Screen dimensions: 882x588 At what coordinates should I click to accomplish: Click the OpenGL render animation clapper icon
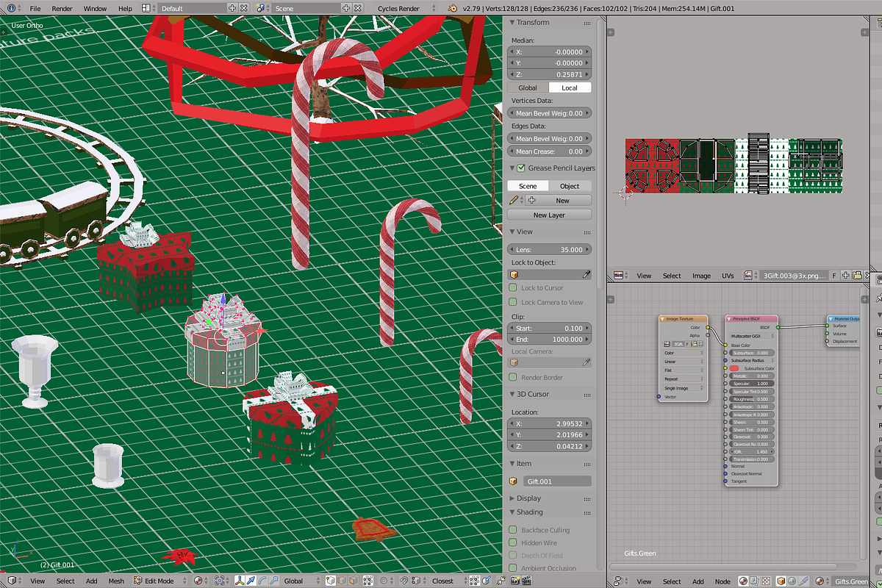coord(526,581)
